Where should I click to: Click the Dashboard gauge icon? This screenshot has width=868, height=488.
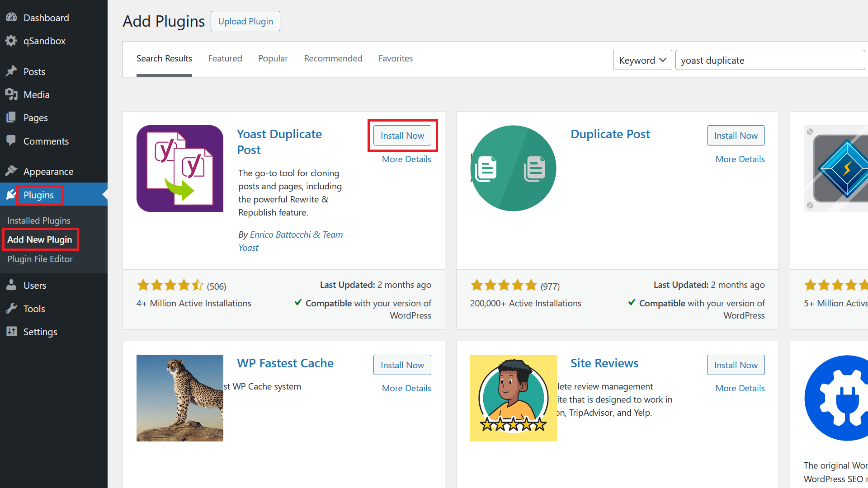11,18
